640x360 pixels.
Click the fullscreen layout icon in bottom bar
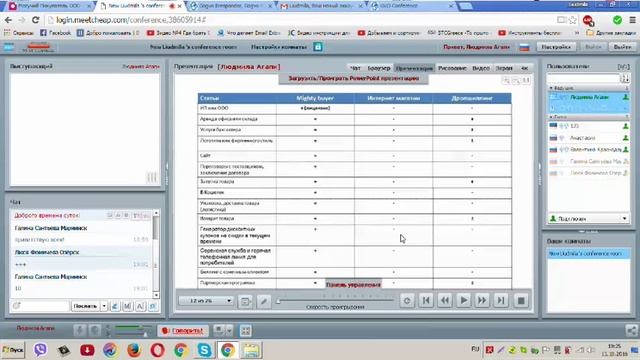pyautogui.click(x=245, y=331)
